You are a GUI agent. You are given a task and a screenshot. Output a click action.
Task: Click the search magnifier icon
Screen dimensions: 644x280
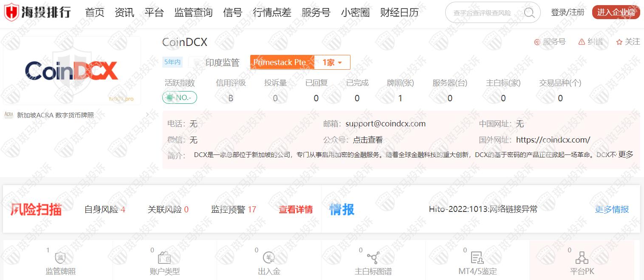point(529,13)
